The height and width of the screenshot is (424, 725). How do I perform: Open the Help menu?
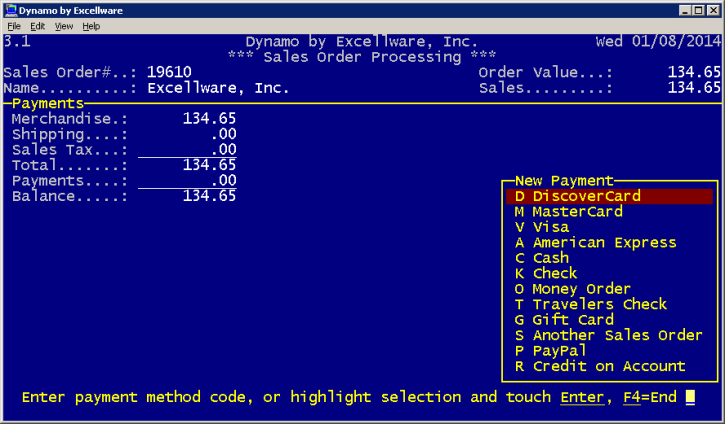click(91, 26)
